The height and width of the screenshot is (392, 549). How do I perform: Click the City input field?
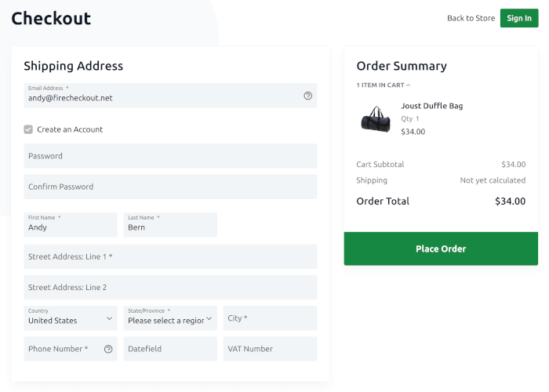270,318
